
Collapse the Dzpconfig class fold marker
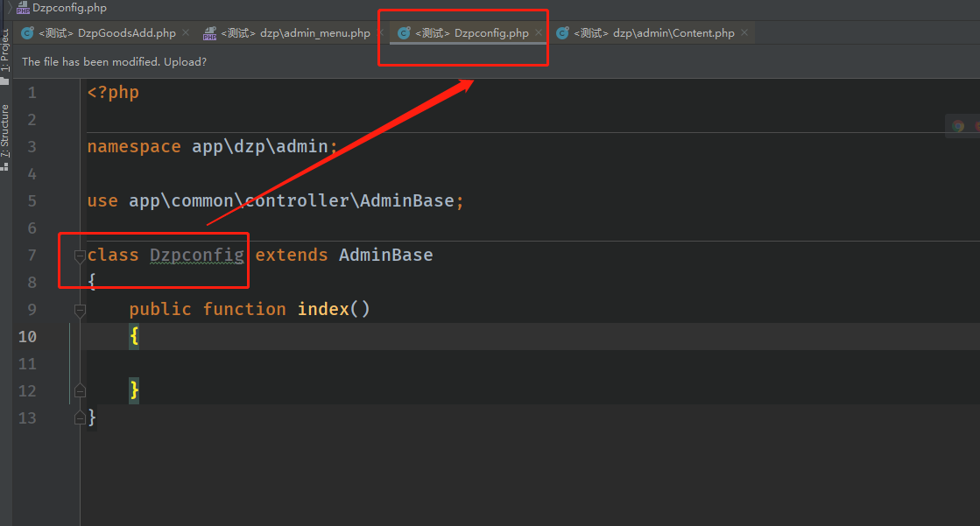pyautogui.click(x=80, y=256)
